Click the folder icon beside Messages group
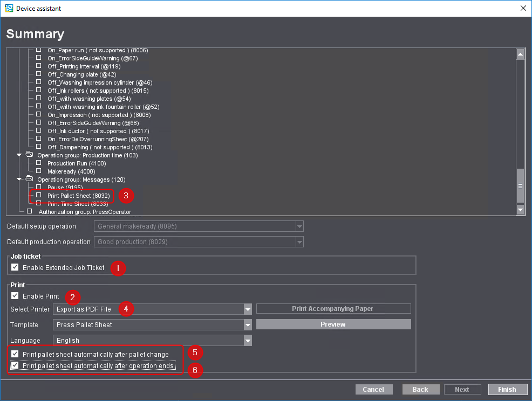Image resolution: width=532 pixels, height=401 pixels. [x=29, y=179]
